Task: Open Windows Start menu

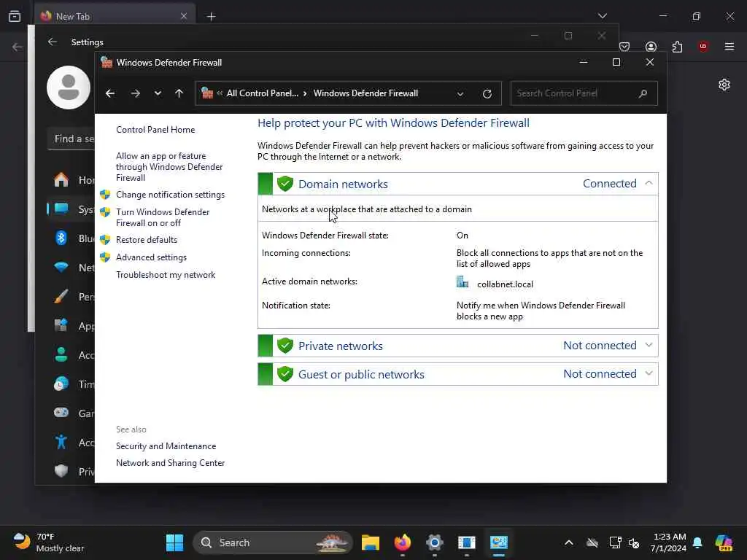Action: (174, 542)
